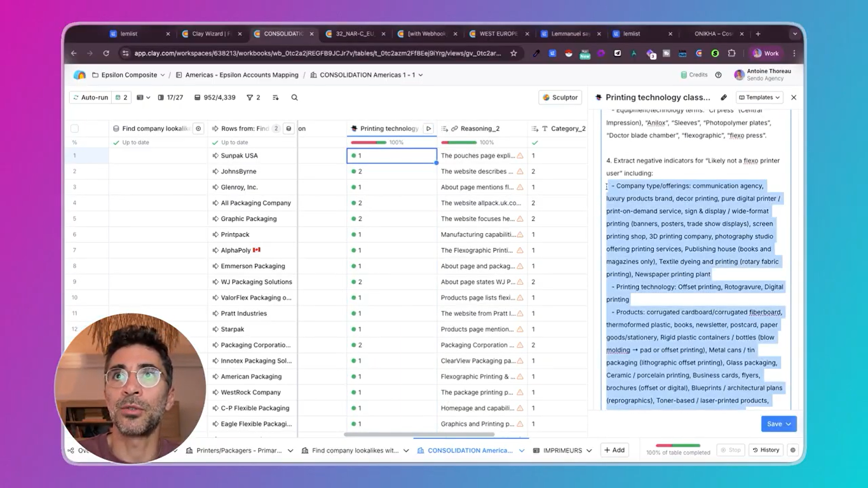Screen dimensions: 868x488
Task: Open the browser tab list chevron
Action: (794, 34)
